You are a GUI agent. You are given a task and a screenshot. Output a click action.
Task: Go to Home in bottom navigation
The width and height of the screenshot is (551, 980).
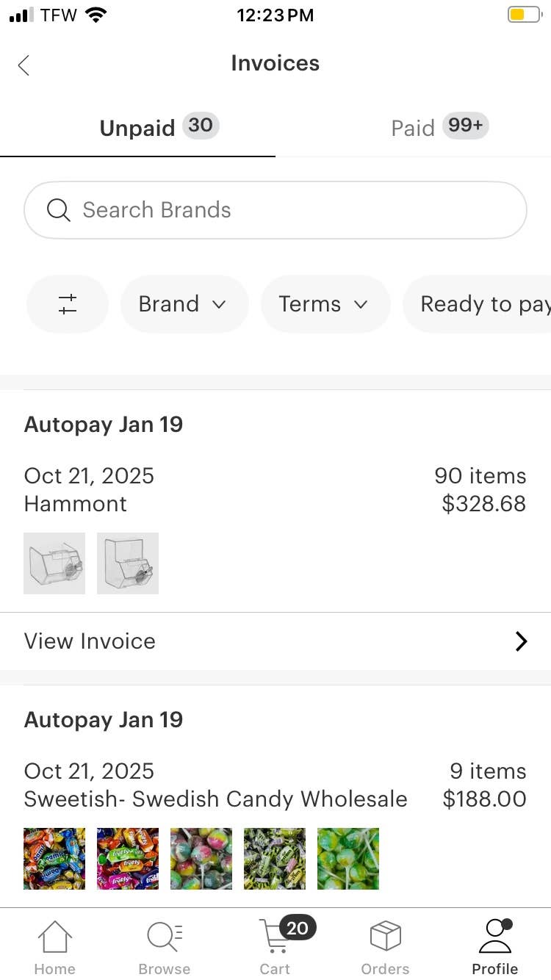tap(55, 948)
